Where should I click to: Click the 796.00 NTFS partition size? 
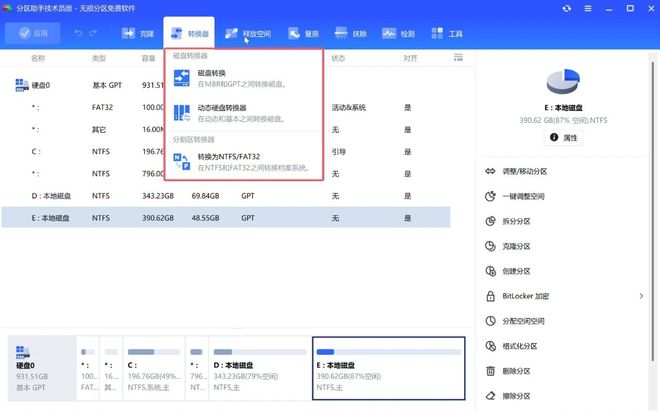(x=153, y=173)
